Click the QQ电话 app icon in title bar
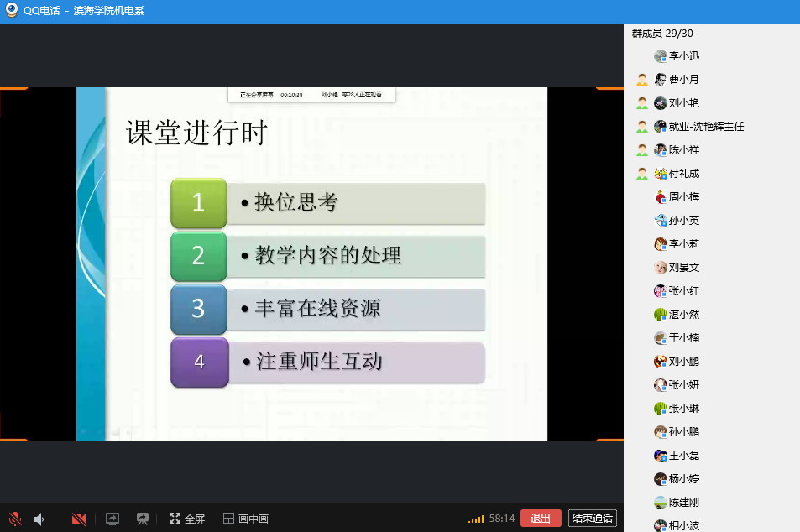This screenshot has width=800, height=532. coord(12,11)
